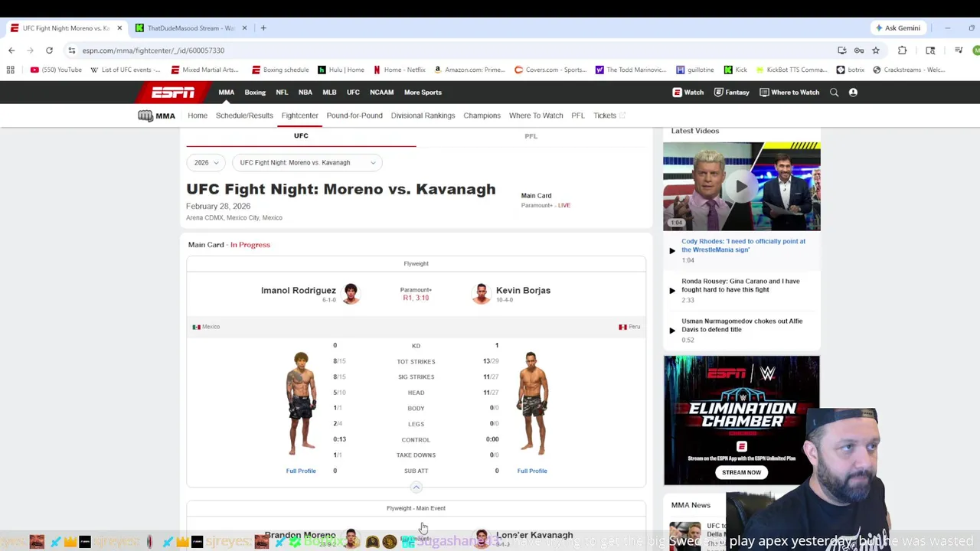Image resolution: width=980 pixels, height=551 pixels.
Task: Open Kevin Borjas headshot
Action: 481,293
